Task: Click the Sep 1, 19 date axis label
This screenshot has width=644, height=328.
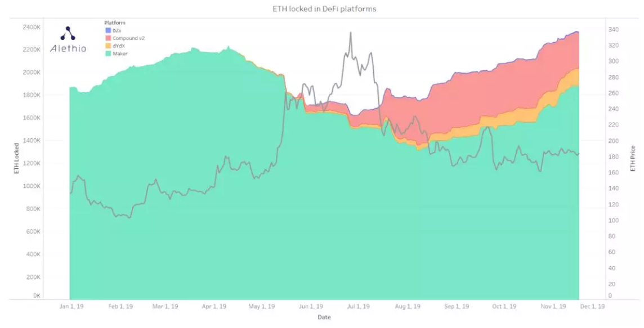Action: coord(457,306)
